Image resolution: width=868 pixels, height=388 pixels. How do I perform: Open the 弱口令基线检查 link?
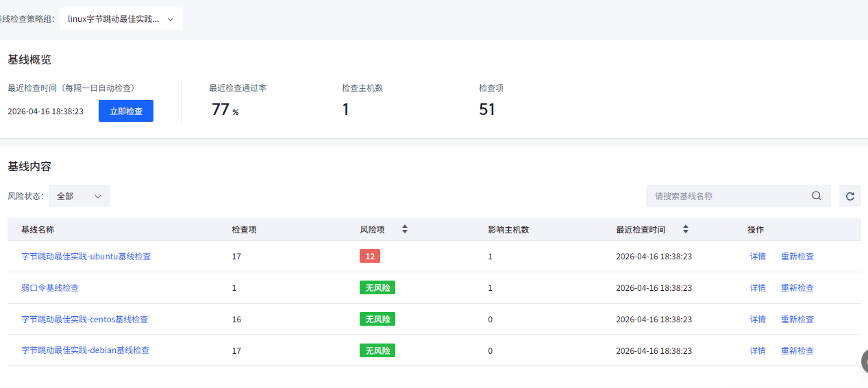tap(50, 288)
